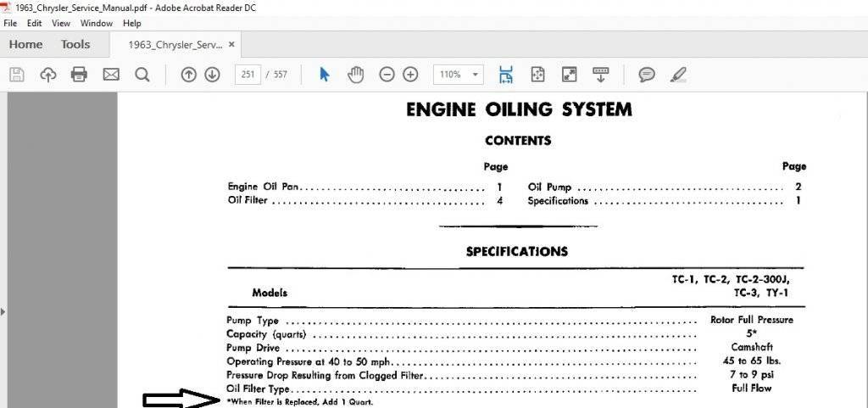Zoom out with the minus button
Image resolution: width=868 pixels, height=408 pixels.
387,75
